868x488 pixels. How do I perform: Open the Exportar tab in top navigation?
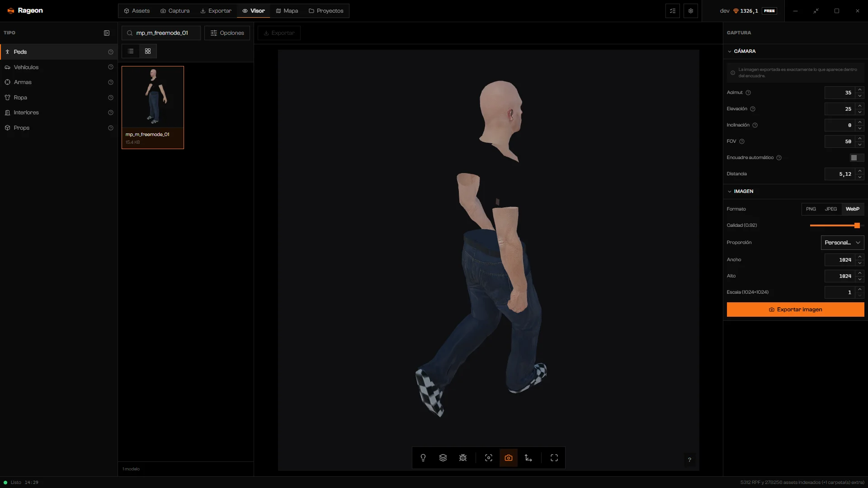coord(216,11)
